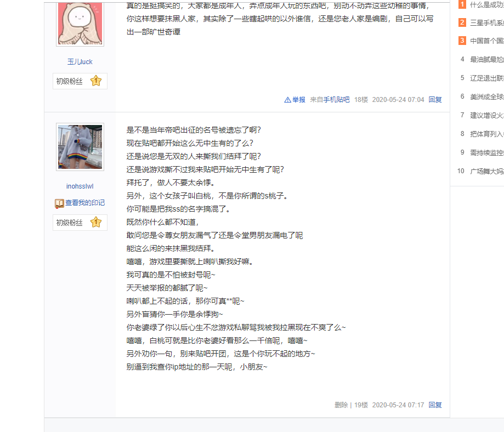Open hot topic 10 广场舞大妈
Screen dimensions: 504x432
pos(486,172)
